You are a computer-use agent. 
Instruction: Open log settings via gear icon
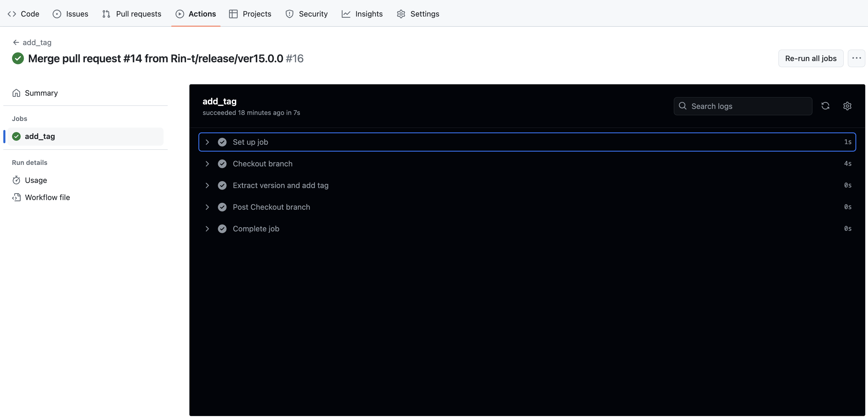847,106
